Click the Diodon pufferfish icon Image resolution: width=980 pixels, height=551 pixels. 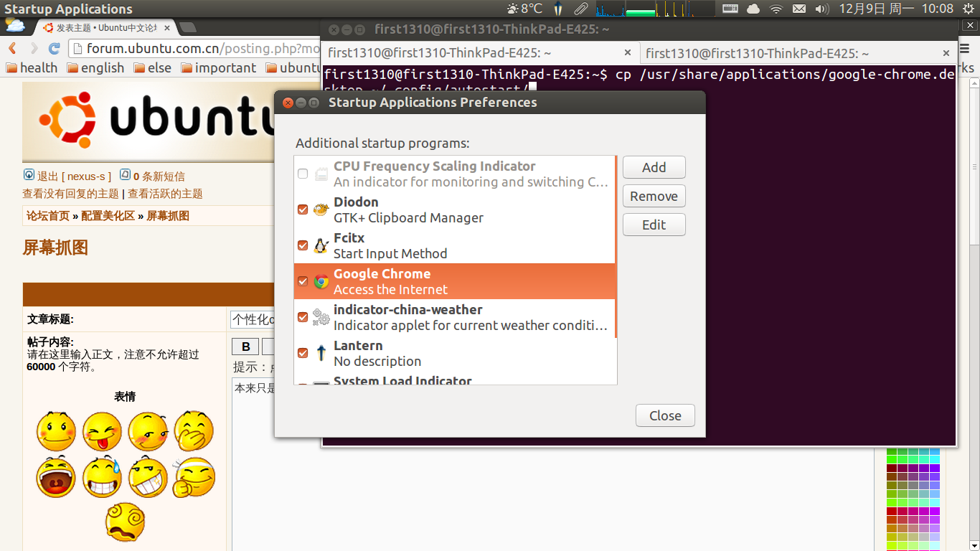pyautogui.click(x=321, y=209)
